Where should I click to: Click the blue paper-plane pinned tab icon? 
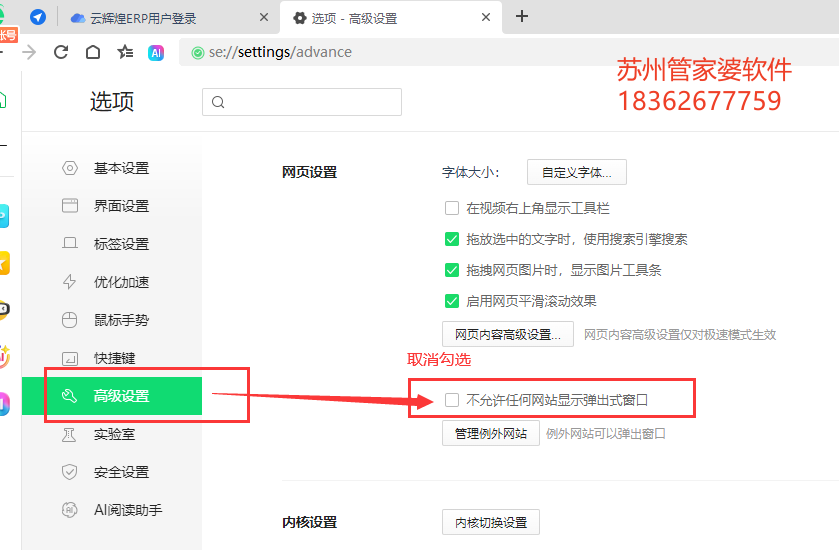coord(37,17)
